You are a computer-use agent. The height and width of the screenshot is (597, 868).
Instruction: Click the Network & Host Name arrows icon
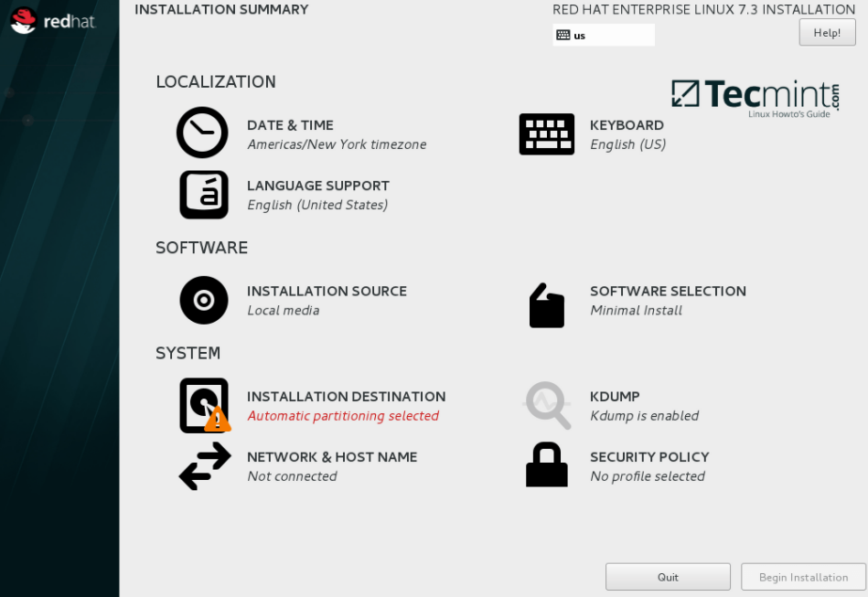204,465
